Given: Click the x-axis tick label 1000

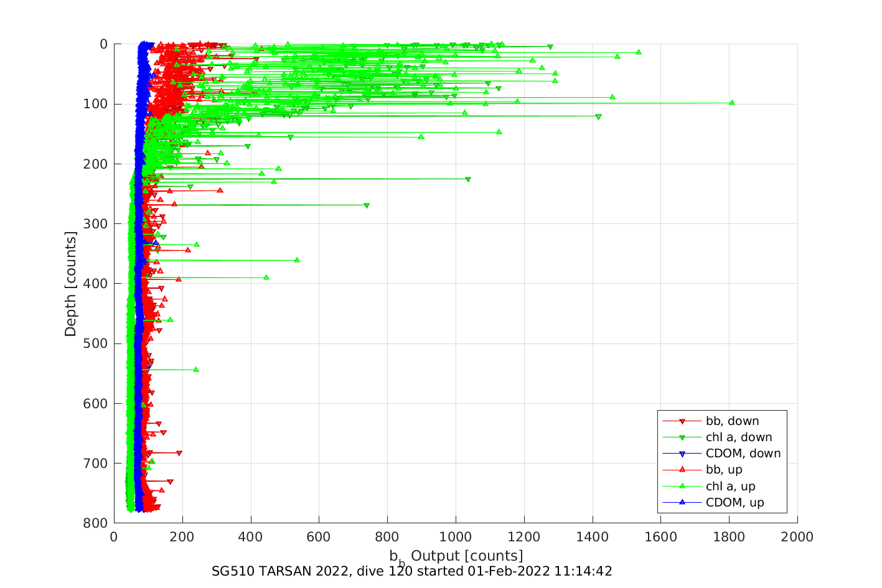Looking at the screenshot, I should [456, 537].
